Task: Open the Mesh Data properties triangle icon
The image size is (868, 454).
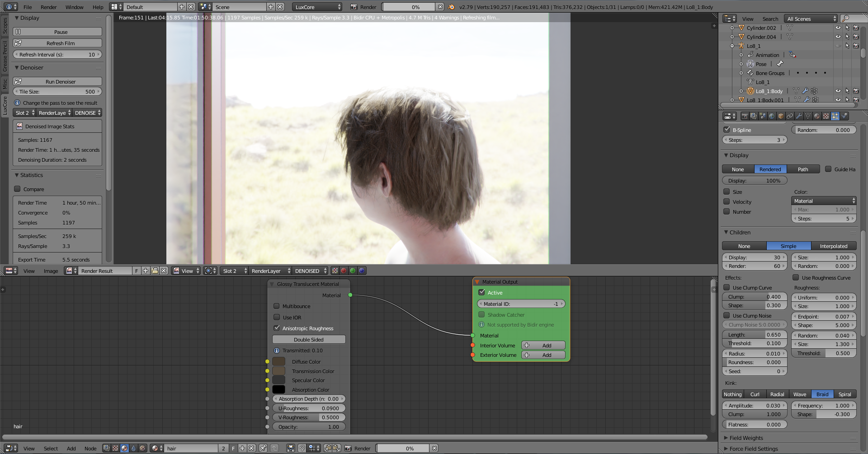Action: [x=808, y=116]
